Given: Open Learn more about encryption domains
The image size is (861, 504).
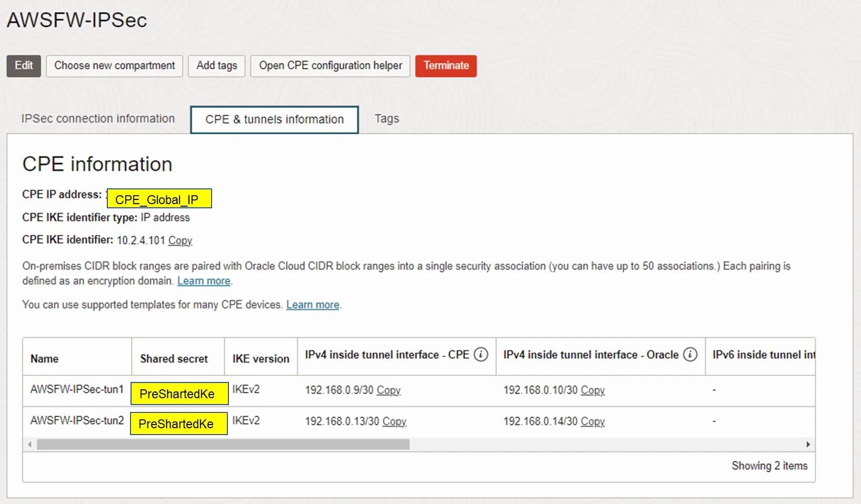Looking at the screenshot, I should coord(204,281).
